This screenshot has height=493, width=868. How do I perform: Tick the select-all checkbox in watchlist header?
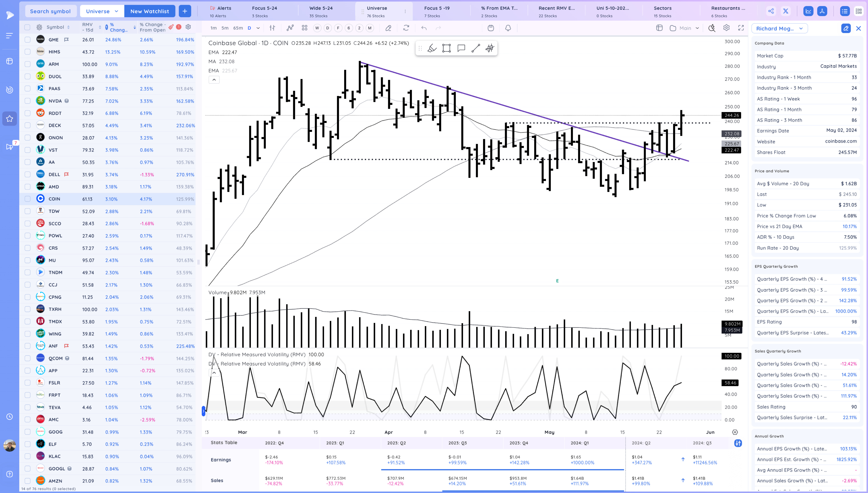27,27
